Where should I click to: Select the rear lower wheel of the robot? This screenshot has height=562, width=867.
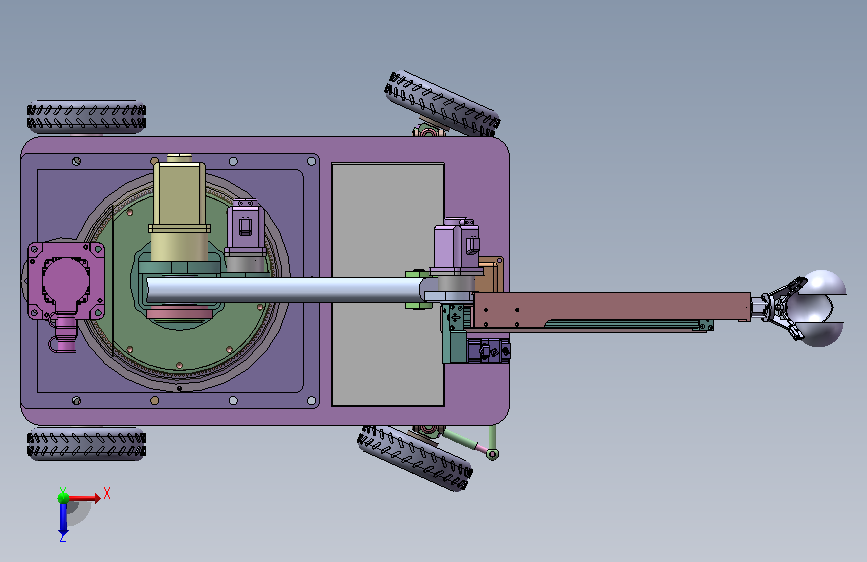(86, 444)
